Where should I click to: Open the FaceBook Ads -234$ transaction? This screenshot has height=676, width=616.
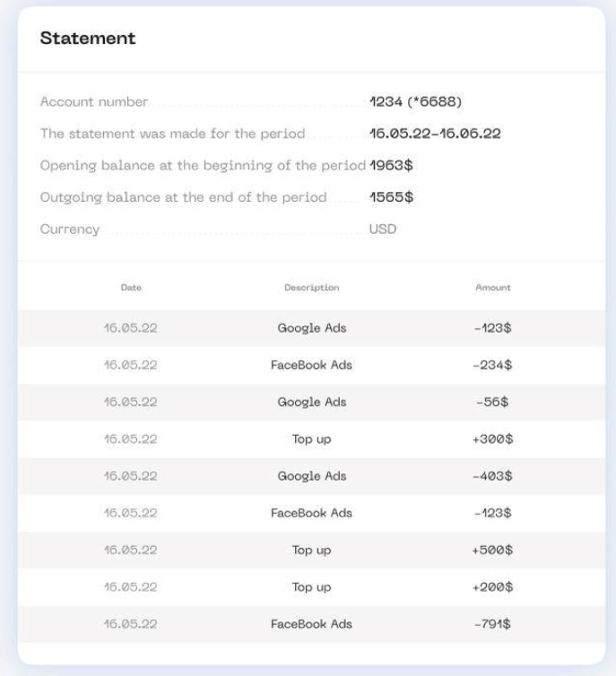coord(311,365)
